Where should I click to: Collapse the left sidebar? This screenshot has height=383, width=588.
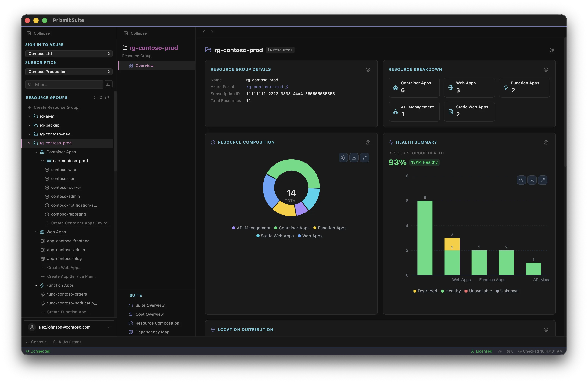(x=38, y=33)
